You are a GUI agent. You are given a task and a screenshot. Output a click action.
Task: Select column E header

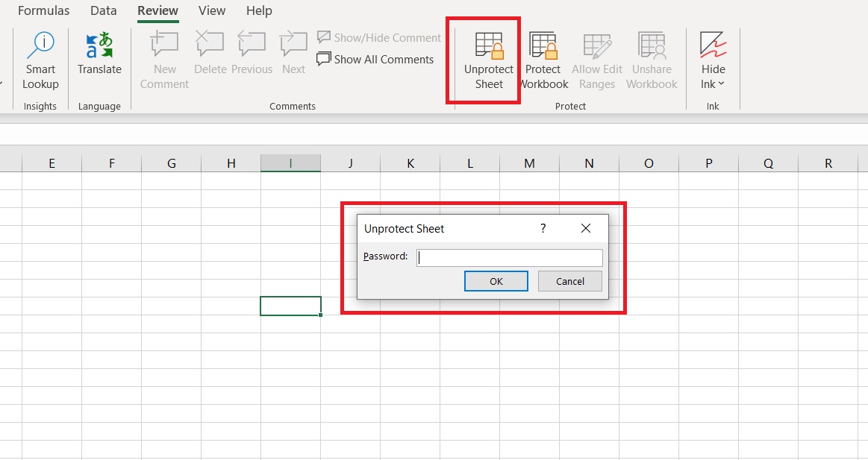tap(51, 163)
